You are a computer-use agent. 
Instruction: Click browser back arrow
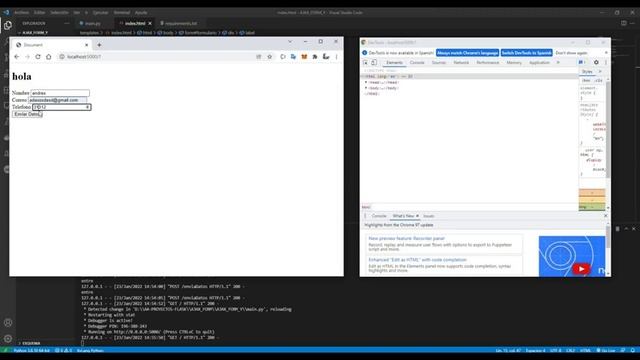point(17,57)
